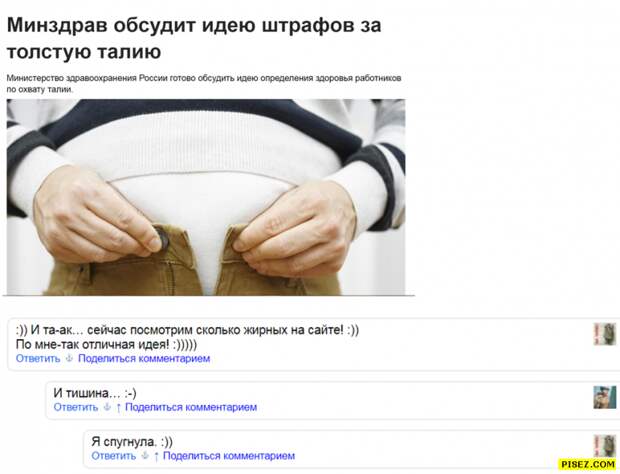Click the PISEZ.COM watermark
Screen dimensions: 620x474
coord(589,464)
